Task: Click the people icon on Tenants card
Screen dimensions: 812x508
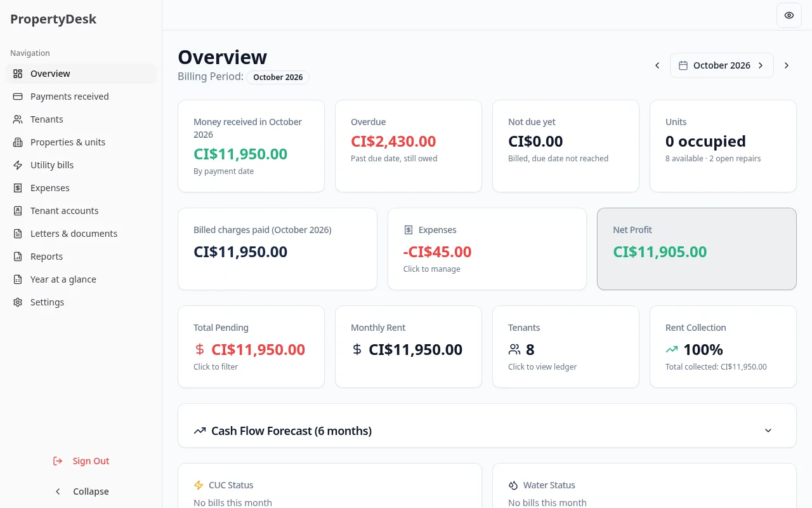Action: pyautogui.click(x=514, y=349)
